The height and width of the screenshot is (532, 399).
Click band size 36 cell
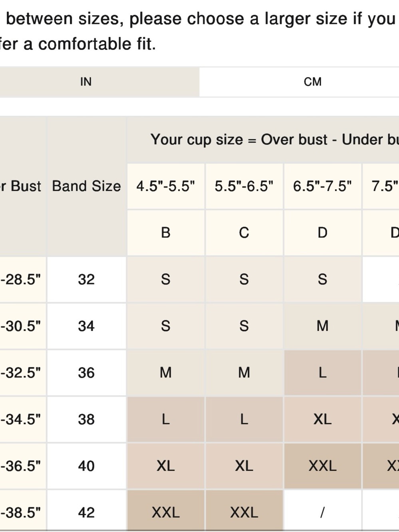(x=86, y=373)
